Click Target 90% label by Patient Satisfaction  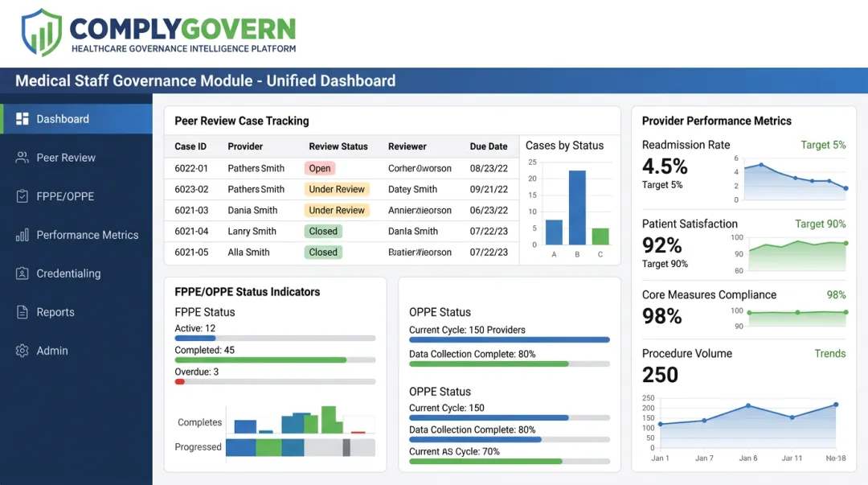(821, 224)
